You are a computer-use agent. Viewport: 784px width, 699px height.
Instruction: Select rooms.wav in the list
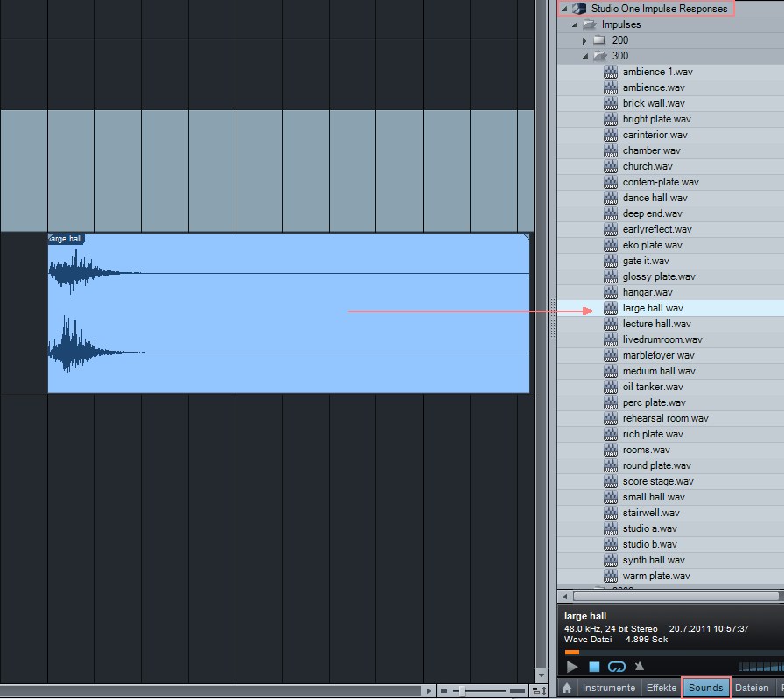(670, 450)
